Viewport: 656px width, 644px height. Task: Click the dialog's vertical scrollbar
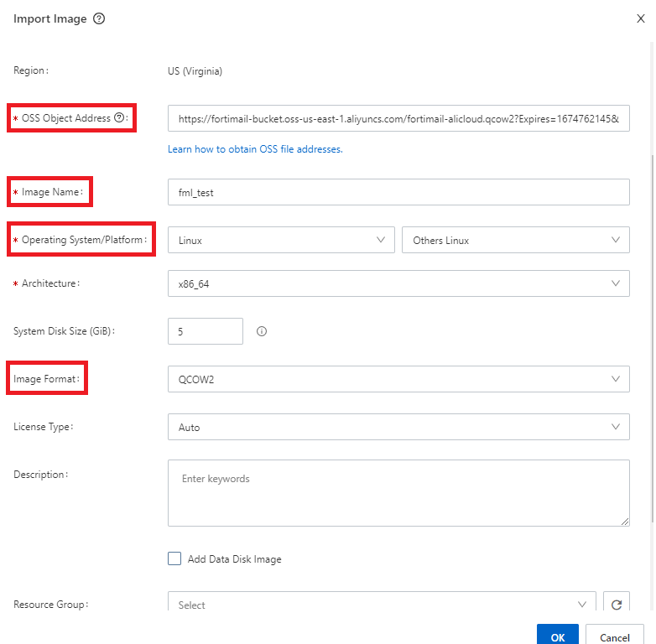[652, 339]
